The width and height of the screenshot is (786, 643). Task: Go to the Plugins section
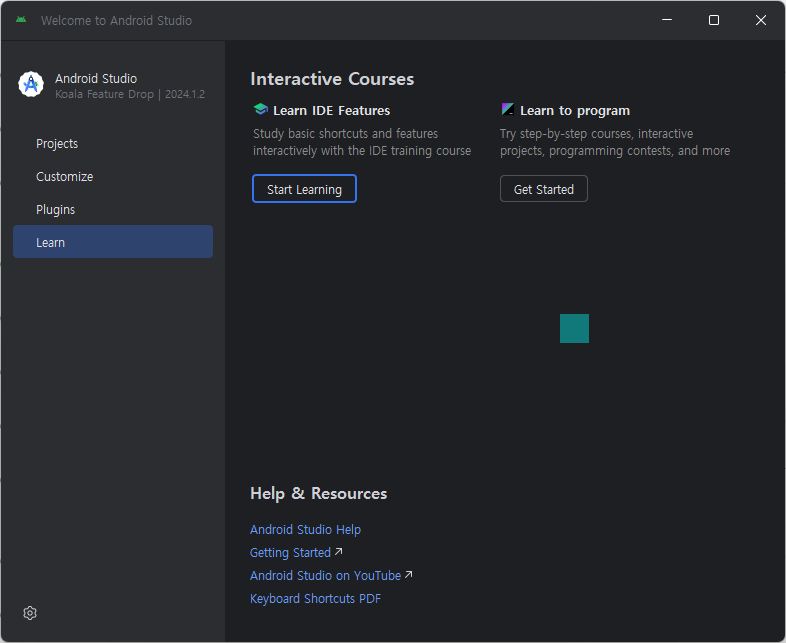[x=56, y=210]
